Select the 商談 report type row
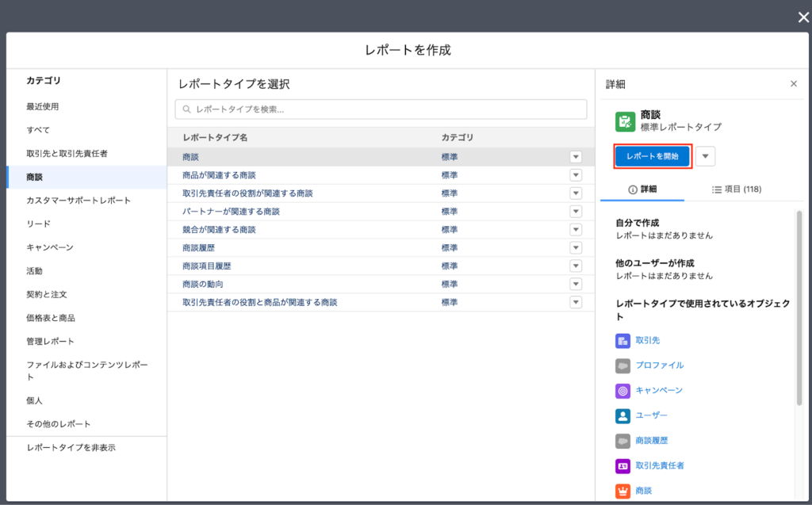 (381, 157)
